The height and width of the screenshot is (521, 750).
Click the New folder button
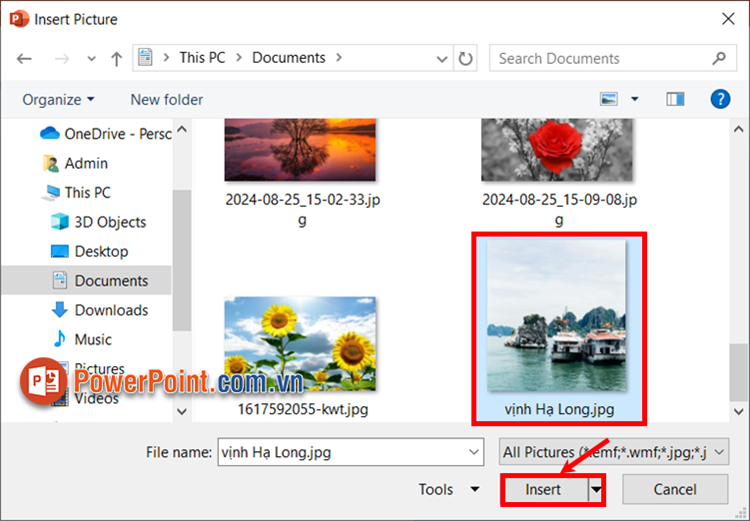click(166, 99)
